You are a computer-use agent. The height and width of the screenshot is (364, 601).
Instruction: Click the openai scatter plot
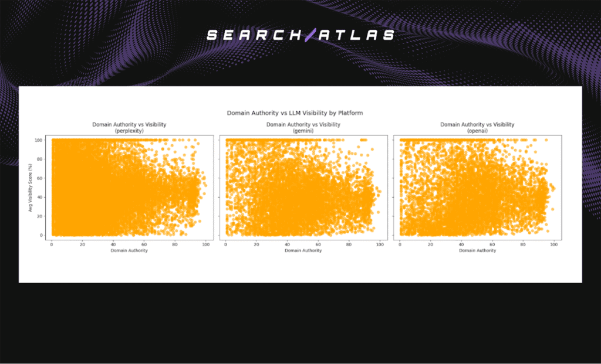click(x=477, y=188)
